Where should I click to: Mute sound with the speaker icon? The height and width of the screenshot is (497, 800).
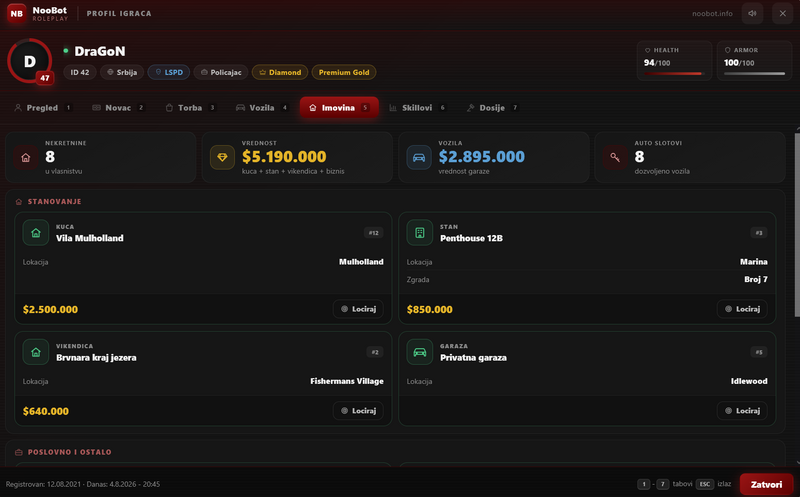point(752,13)
